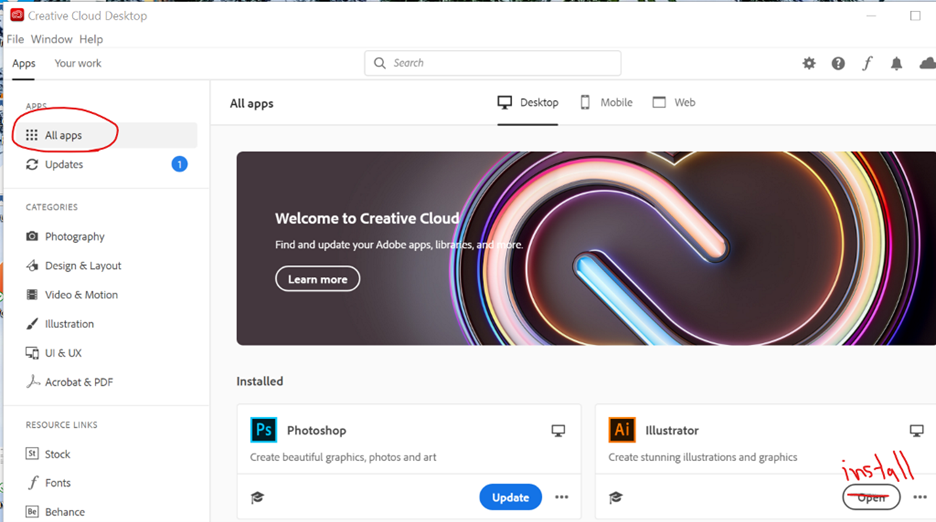Open the cloud sync status icon

[928, 63]
